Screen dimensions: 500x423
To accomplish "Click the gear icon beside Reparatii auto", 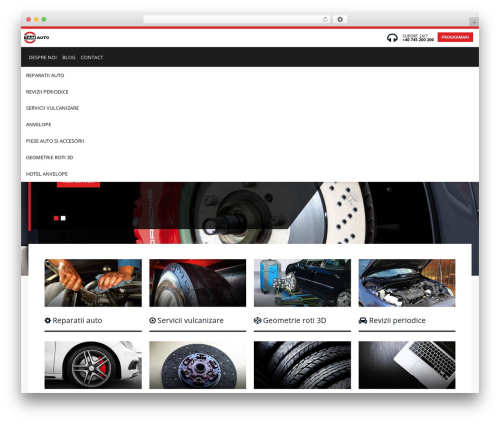I will 48,320.
